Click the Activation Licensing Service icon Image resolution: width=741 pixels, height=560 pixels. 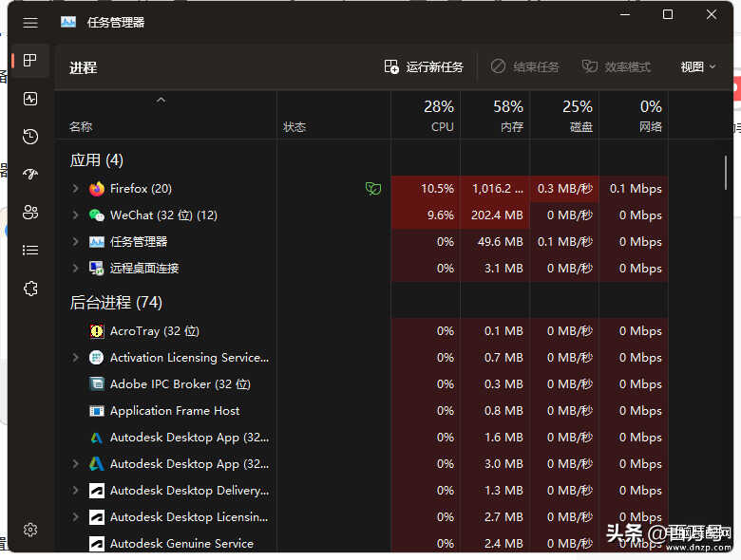[96, 358]
